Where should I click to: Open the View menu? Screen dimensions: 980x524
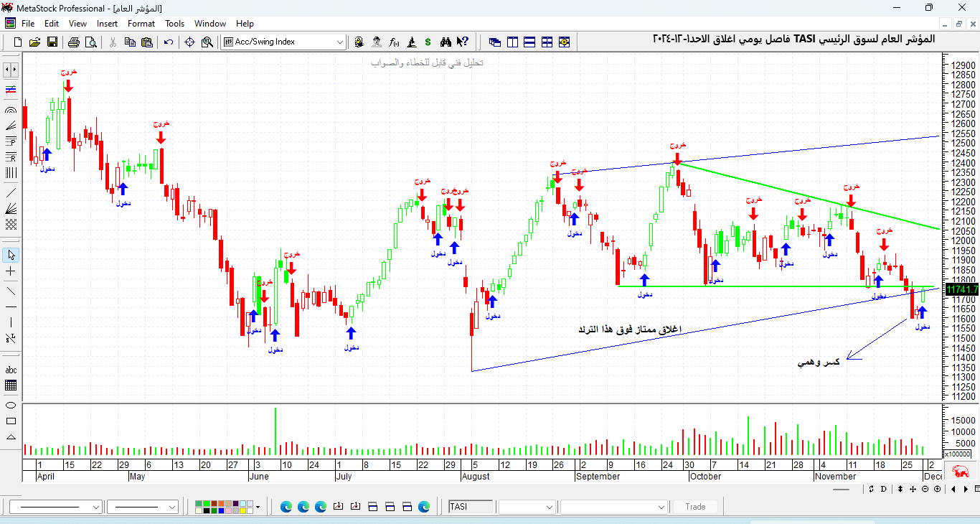tap(77, 24)
